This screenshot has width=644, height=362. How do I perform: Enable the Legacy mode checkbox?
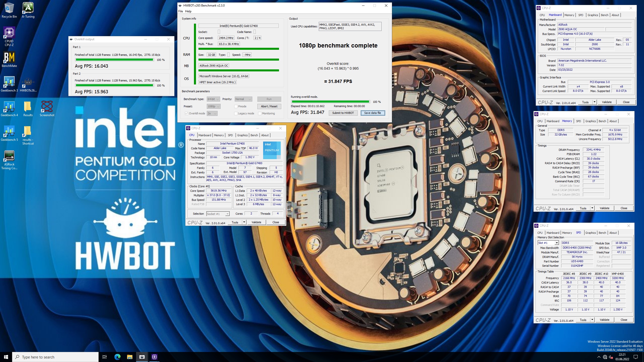(236, 113)
